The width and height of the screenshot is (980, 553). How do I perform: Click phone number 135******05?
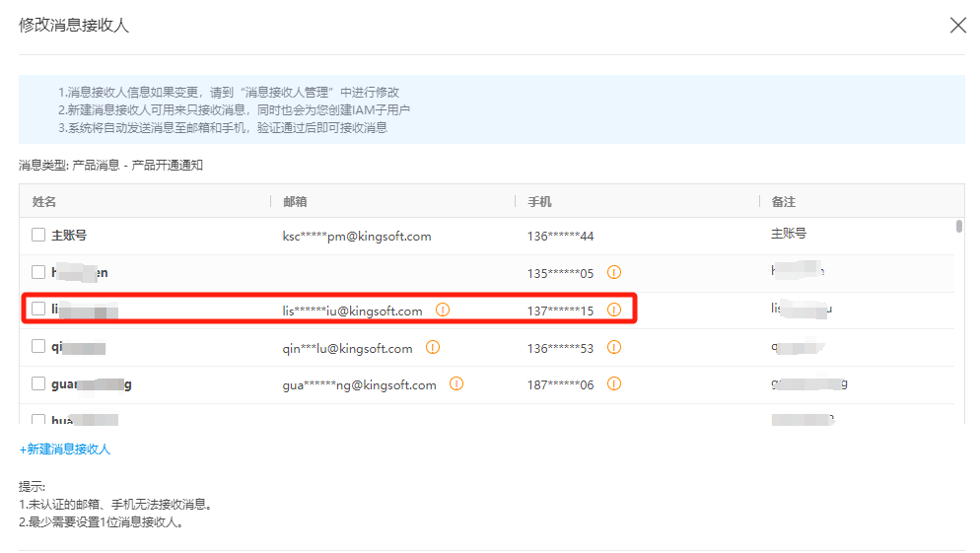561,273
